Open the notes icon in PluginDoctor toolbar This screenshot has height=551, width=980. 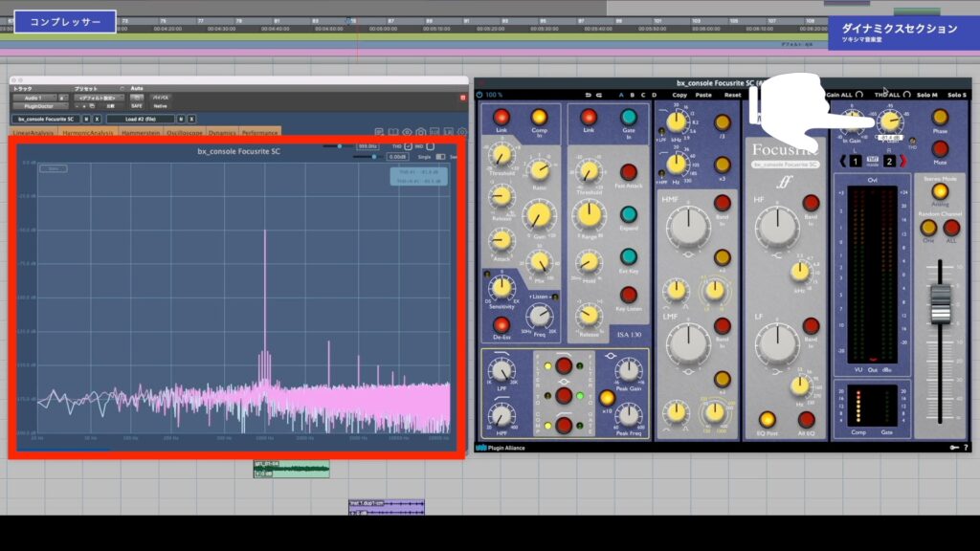(379, 132)
